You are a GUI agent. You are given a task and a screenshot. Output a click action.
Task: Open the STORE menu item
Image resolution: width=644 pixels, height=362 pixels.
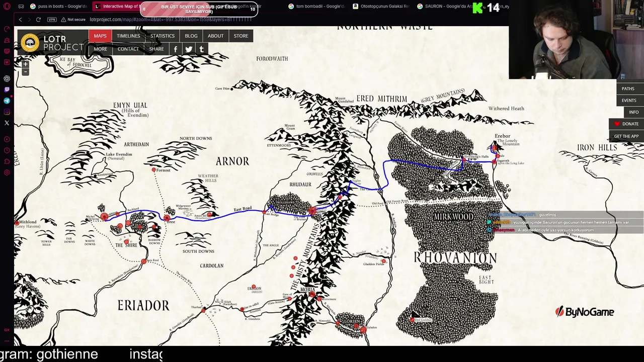[241, 36]
